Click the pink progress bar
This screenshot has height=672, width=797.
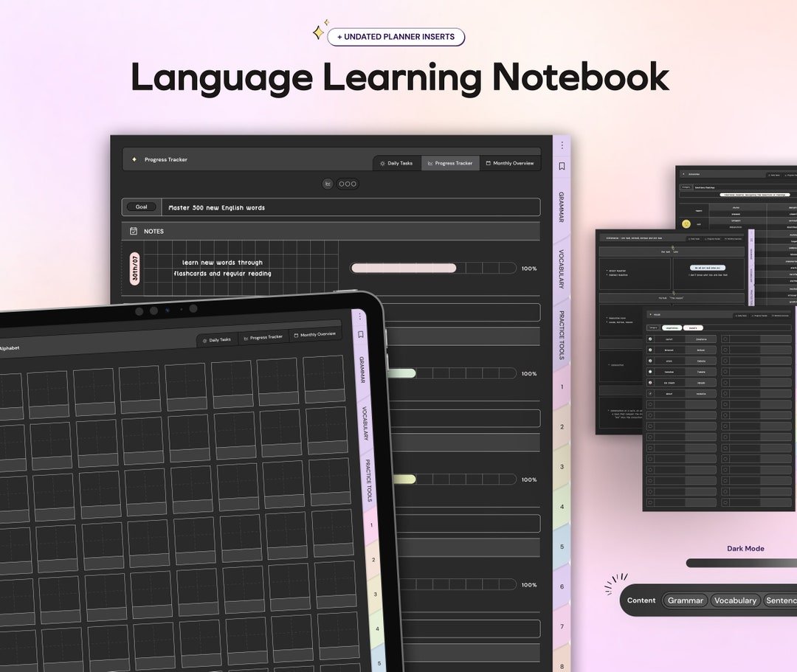pos(433,269)
